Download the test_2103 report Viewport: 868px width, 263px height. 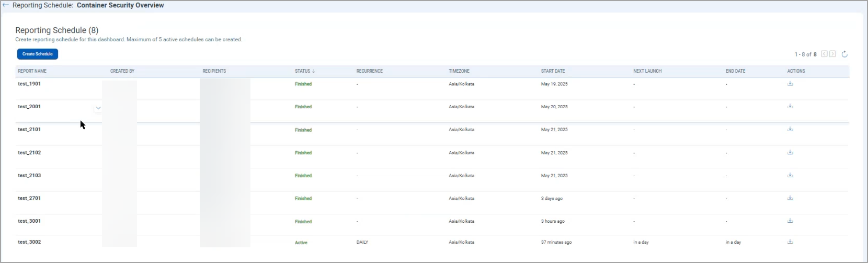(x=790, y=175)
